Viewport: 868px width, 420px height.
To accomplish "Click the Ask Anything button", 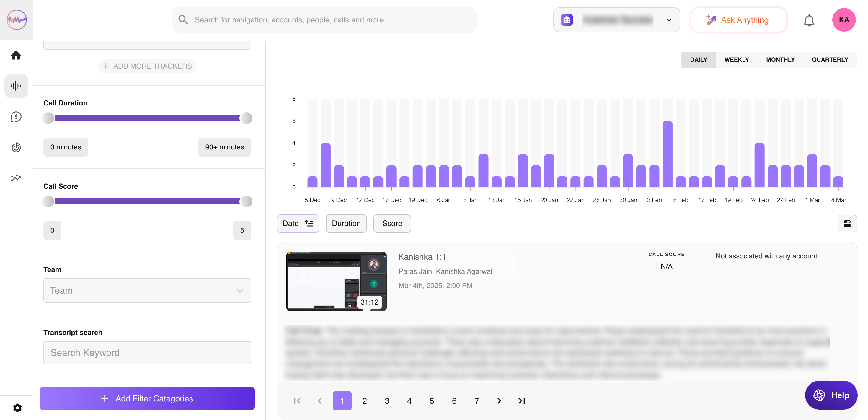I will point(738,20).
